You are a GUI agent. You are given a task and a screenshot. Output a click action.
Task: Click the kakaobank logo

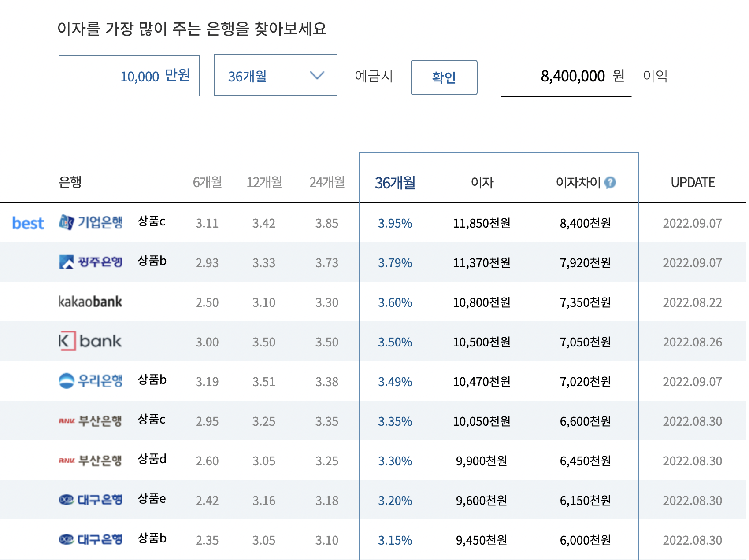point(90,302)
